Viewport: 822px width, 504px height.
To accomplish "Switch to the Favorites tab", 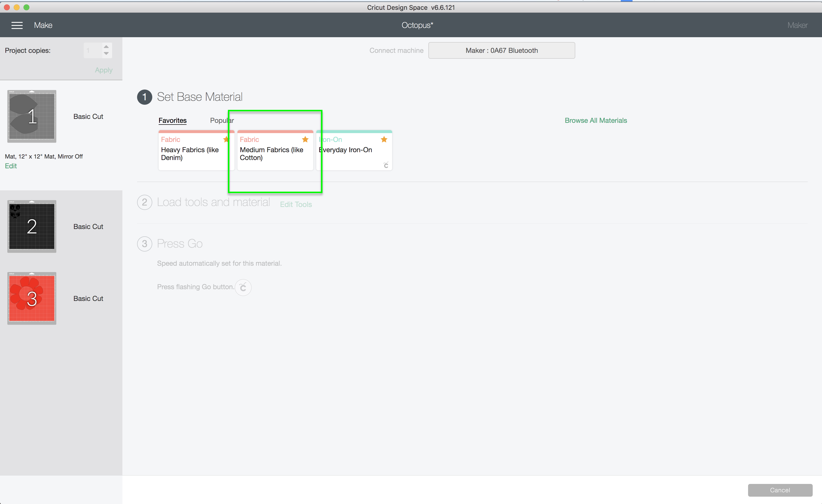I will tap(173, 120).
